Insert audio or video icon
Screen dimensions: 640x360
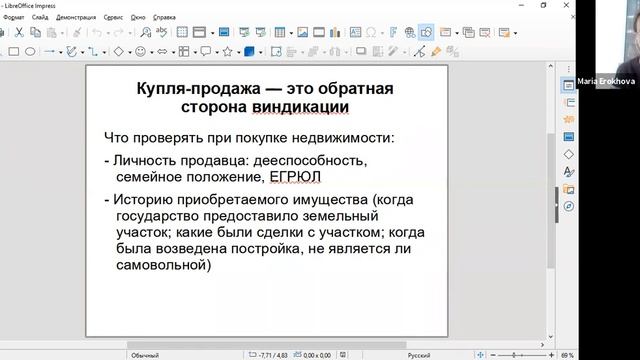(319, 32)
